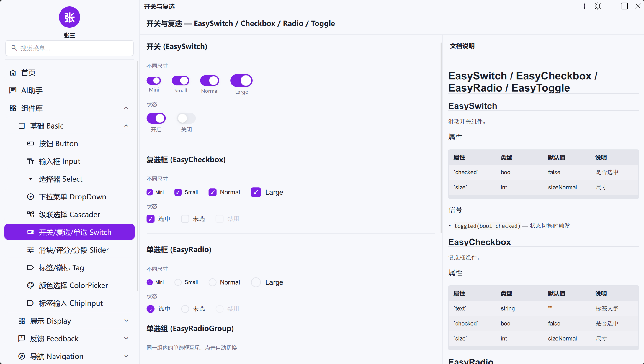Image resolution: width=644 pixels, height=364 pixels.
Task: Open the three-dot more options menu
Action: click(x=584, y=6)
